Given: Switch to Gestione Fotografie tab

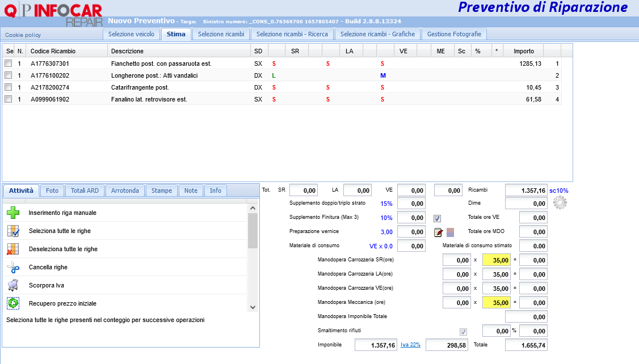Looking at the screenshot, I should [x=455, y=34].
